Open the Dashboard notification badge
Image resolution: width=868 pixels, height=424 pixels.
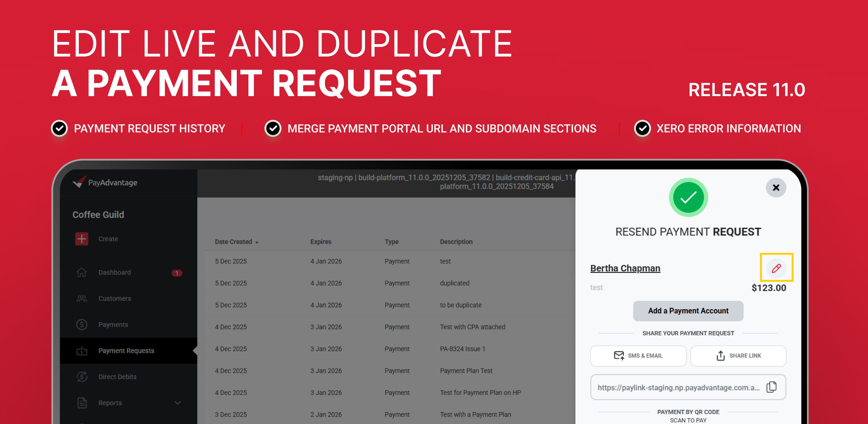177,273
